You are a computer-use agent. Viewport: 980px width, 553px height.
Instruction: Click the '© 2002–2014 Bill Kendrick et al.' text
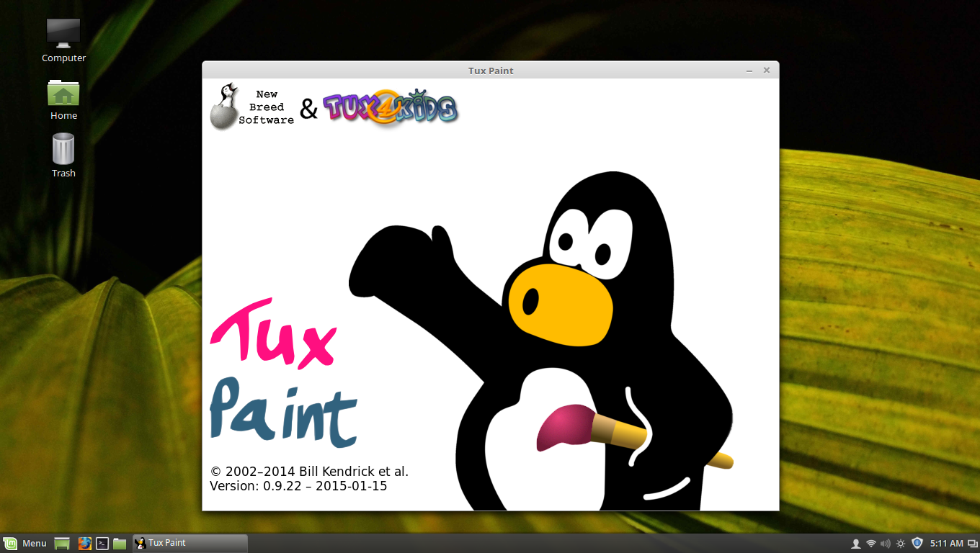pyautogui.click(x=309, y=472)
